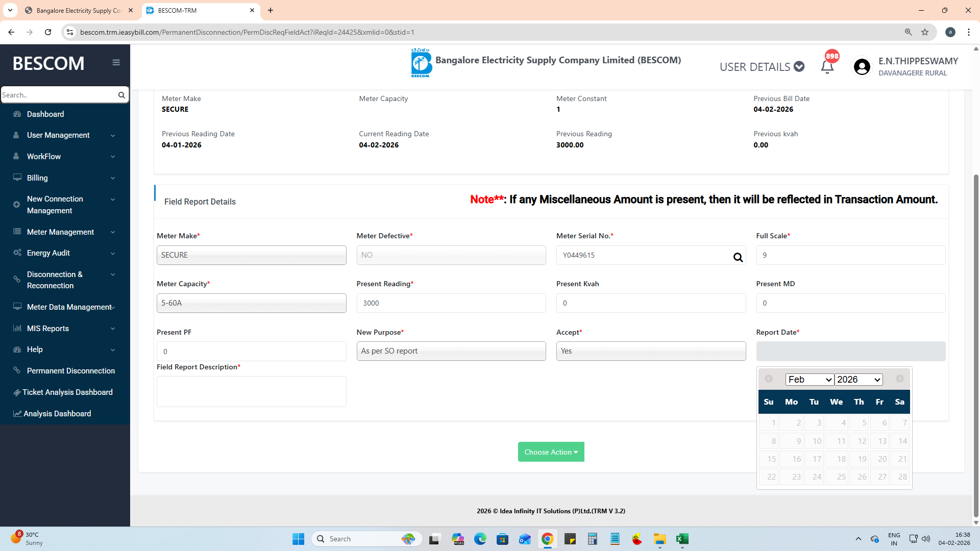Select day 4 in calendar
980x551 pixels.
pos(837,422)
